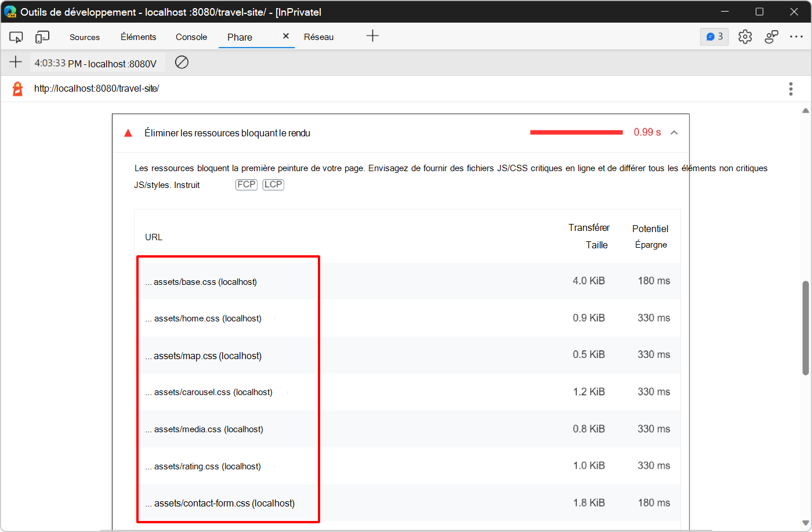This screenshot has width=812, height=532.
Task: Click the Transférer Taille column header
Action: [589, 236]
